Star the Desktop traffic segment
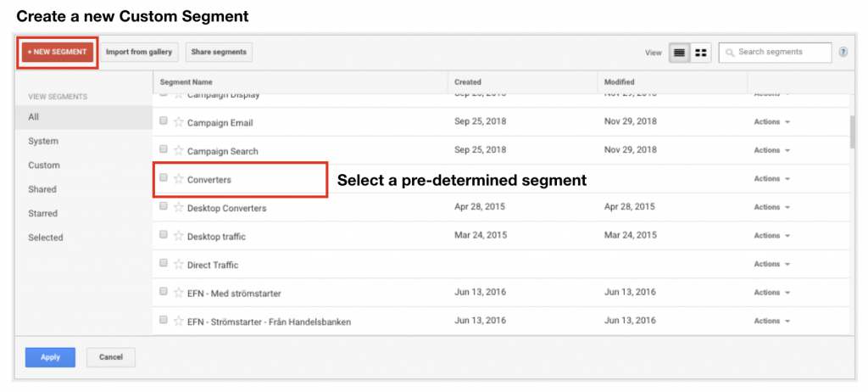 point(178,236)
